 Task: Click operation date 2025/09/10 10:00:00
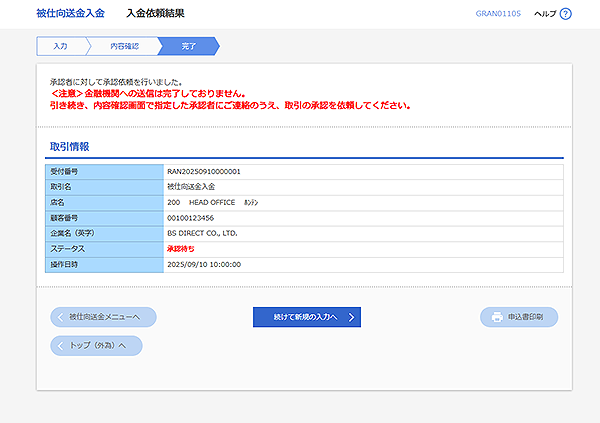pyautogui.click(x=204, y=265)
